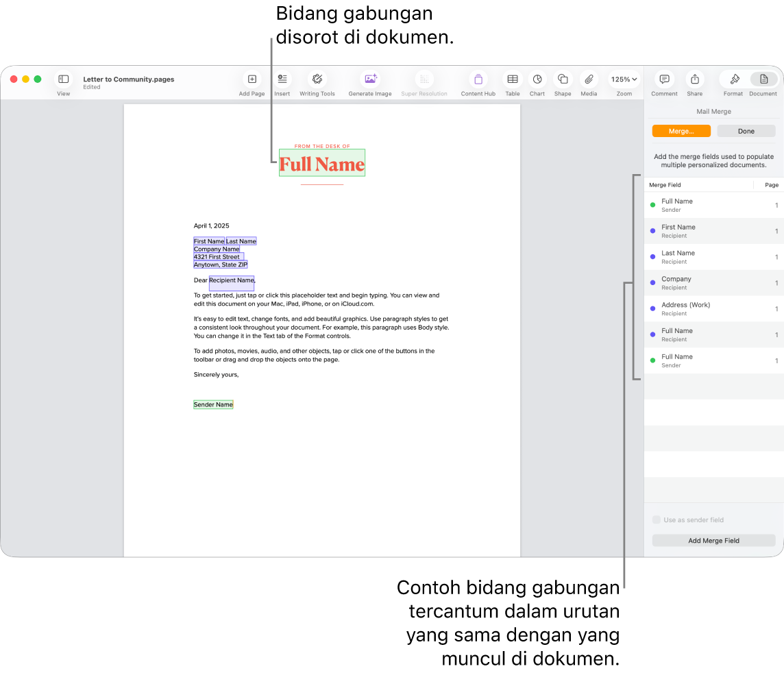Image resolution: width=784 pixels, height=673 pixels.
Task: Click the Super Resolution toolbar icon
Action: click(x=424, y=79)
